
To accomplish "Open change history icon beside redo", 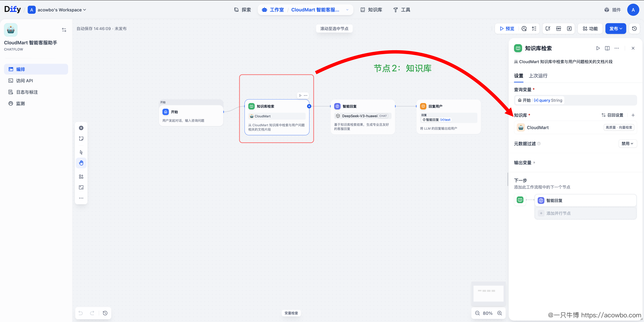I will 105,313.
